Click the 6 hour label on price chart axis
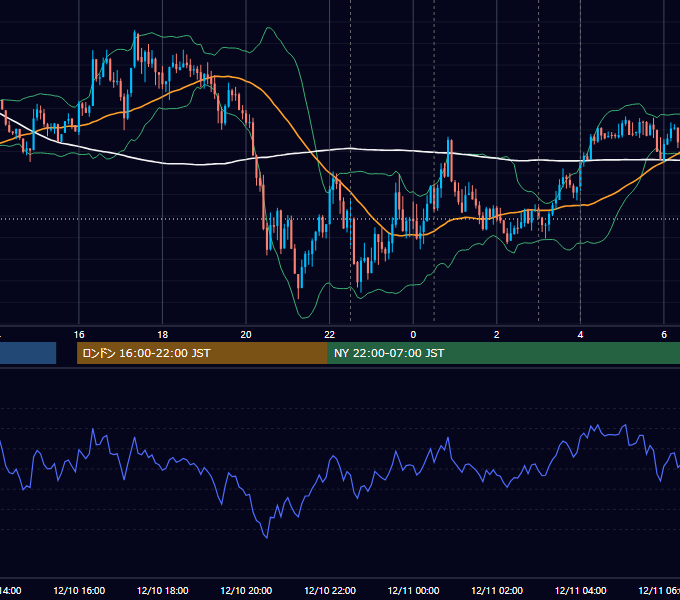The width and height of the screenshot is (680, 600). [x=664, y=335]
